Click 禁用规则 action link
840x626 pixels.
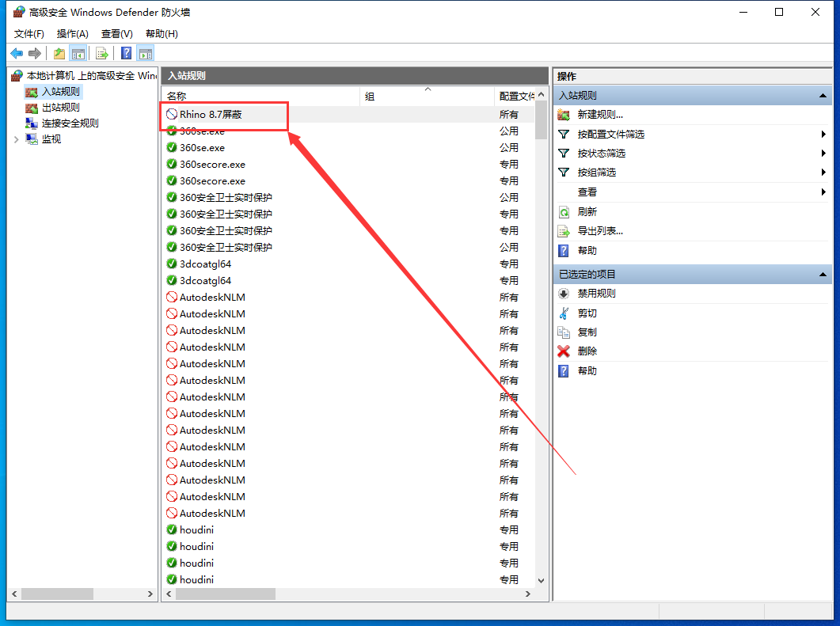tap(596, 294)
